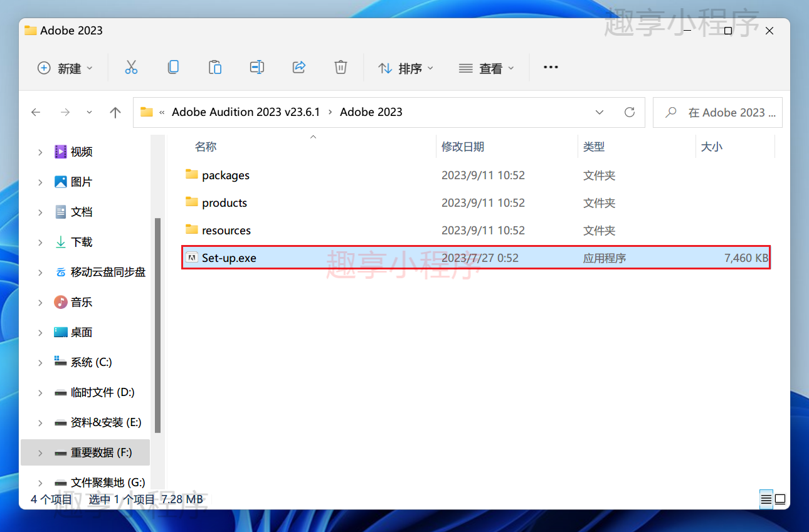Sort by the 大小 column header
The width and height of the screenshot is (809, 532).
[x=712, y=147]
